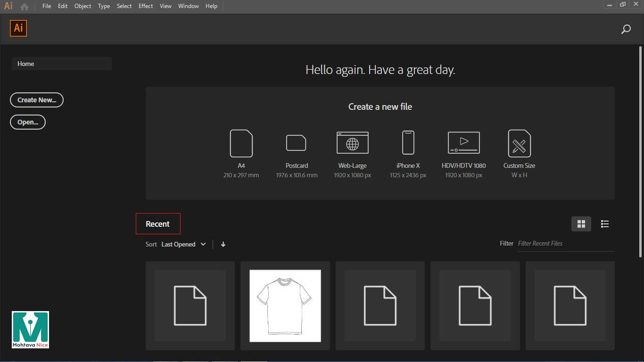Reverse sort order with the arrow
Image resolution: width=644 pixels, height=362 pixels.
[x=223, y=244]
